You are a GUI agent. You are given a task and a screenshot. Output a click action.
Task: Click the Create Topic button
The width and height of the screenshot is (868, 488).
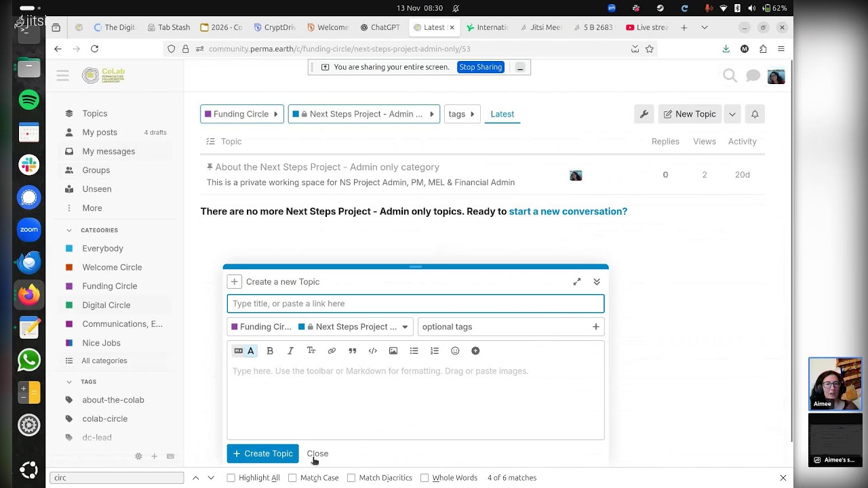click(262, 453)
